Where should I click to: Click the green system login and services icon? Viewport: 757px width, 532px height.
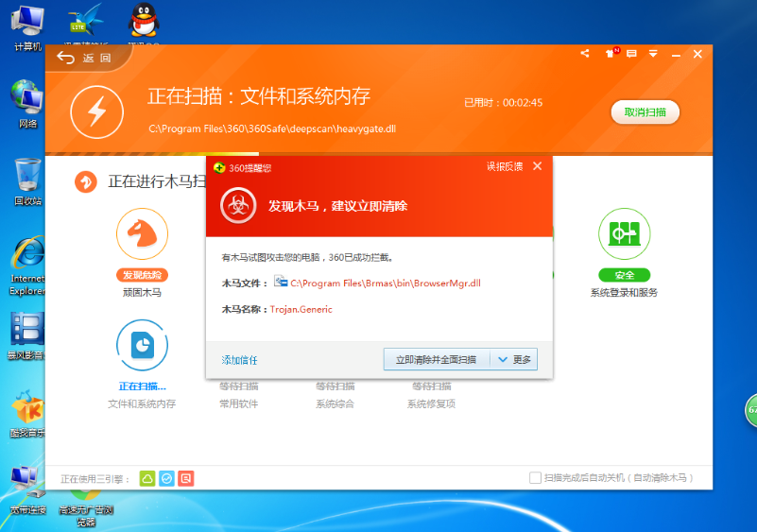click(625, 233)
